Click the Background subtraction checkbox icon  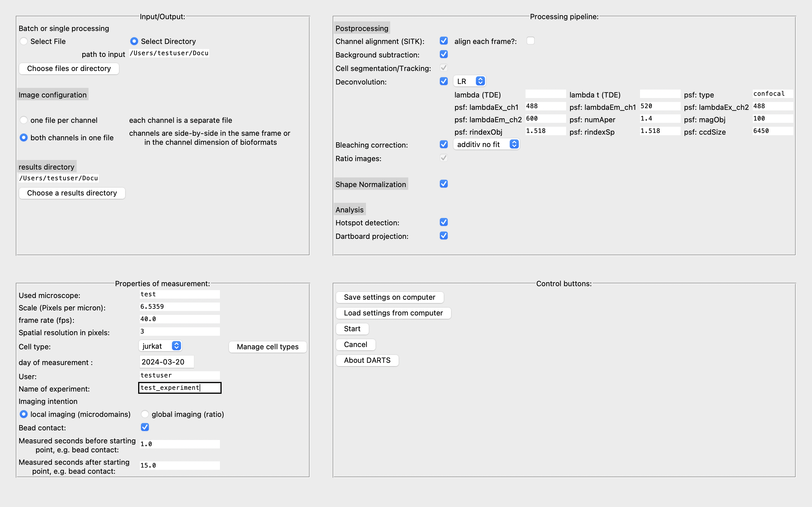tap(443, 54)
